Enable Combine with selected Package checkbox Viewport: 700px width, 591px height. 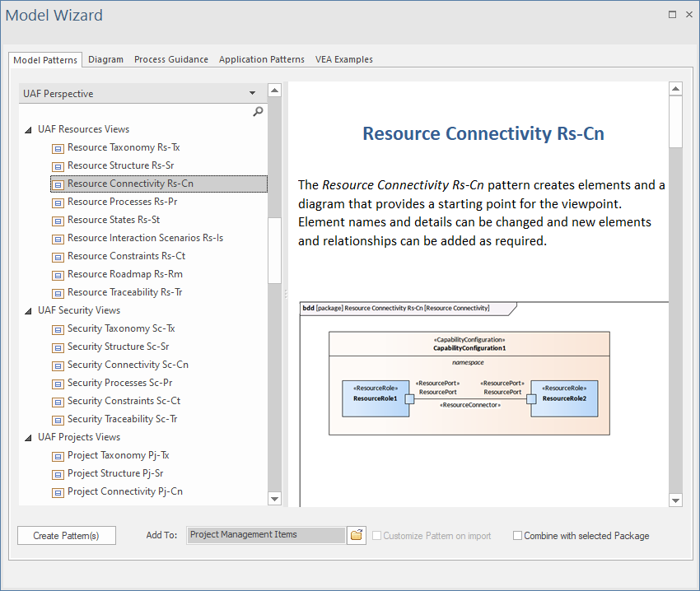tap(517, 536)
